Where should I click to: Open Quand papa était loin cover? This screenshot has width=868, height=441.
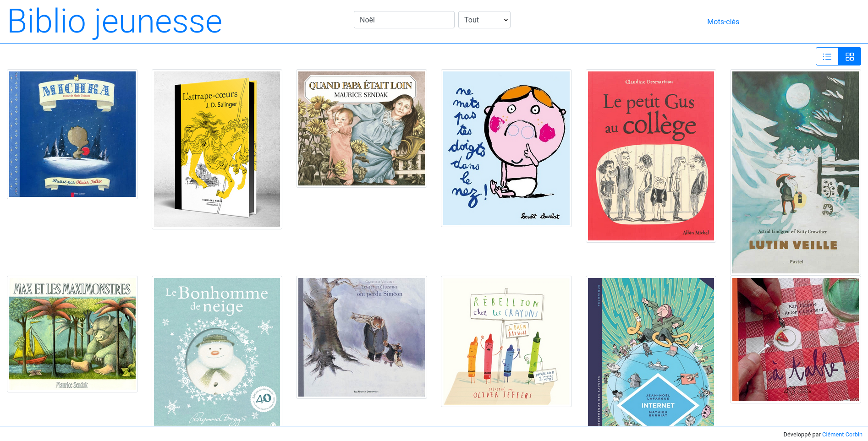tap(362, 128)
